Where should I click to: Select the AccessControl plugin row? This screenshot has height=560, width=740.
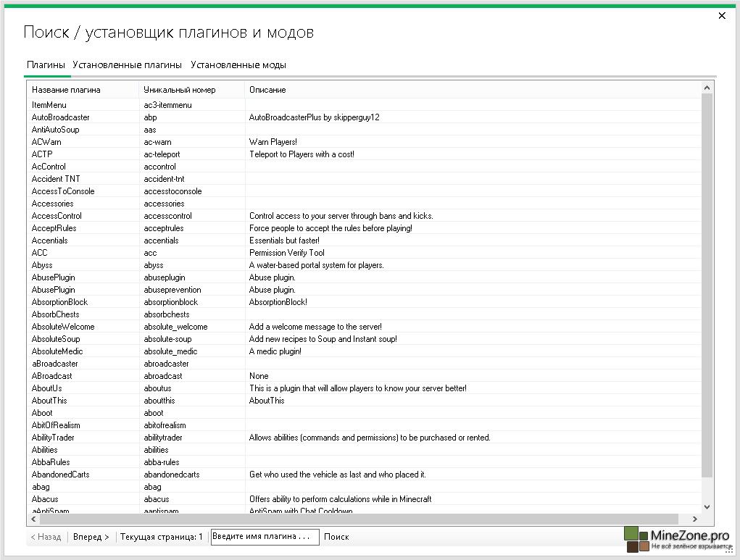click(x=57, y=216)
